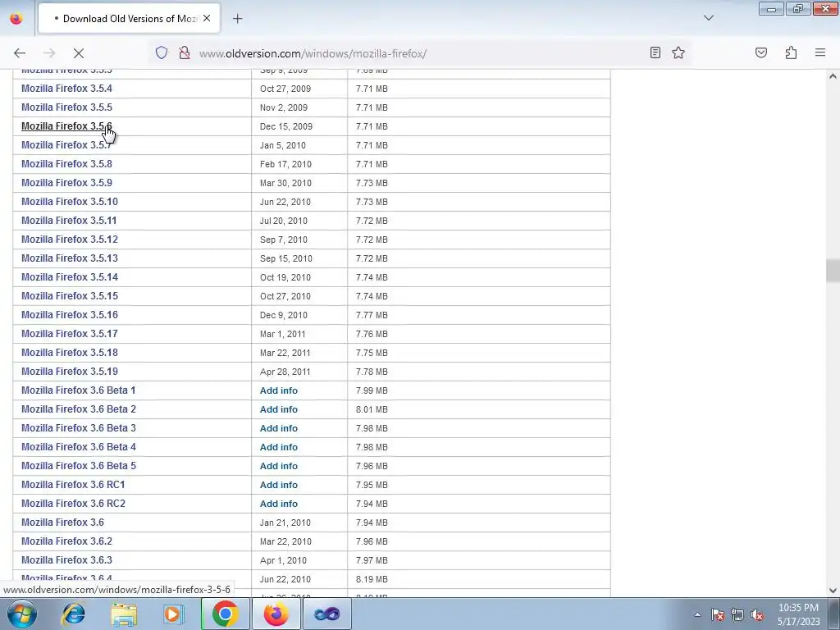
Task: Open the Firefox application menu
Action: (820, 52)
